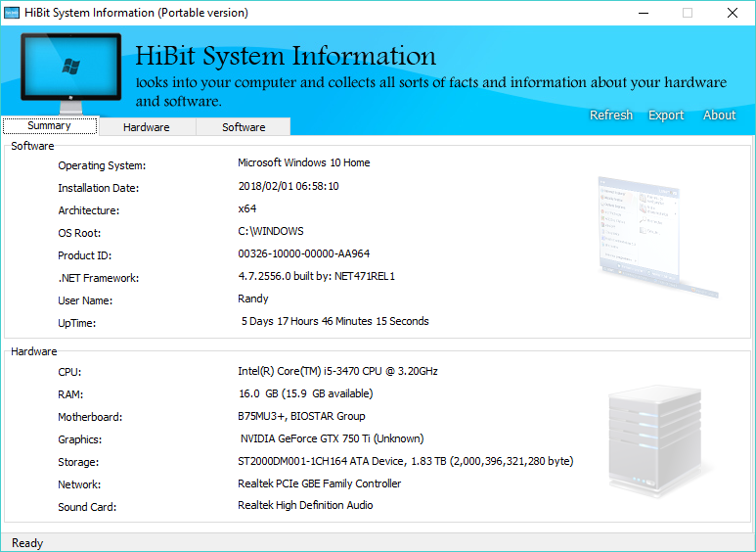Image resolution: width=756 pixels, height=552 pixels.
Task: Select the user name Randy
Action: click(253, 299)
